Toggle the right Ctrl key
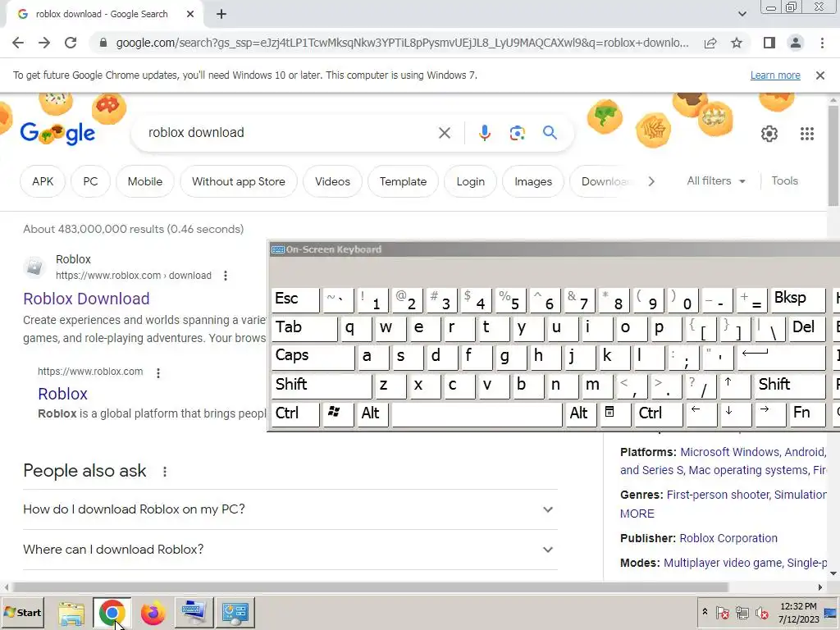The image size is (840, 630). [659, 413]
